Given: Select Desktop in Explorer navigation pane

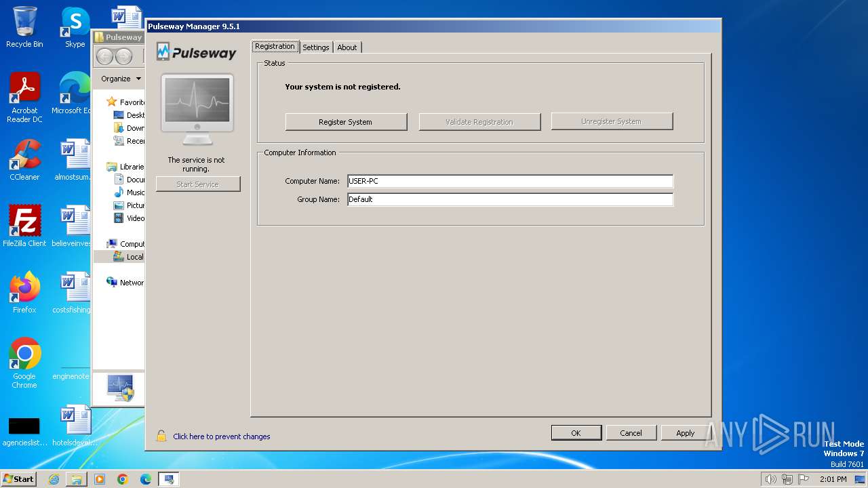Looking at the screenshot, I should pyautogui.click(x=130, y=115).
